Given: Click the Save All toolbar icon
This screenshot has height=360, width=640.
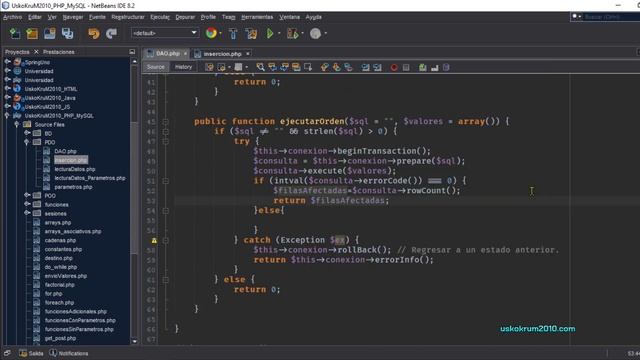Looking at the screenshot, I should [x=67, y=33].
